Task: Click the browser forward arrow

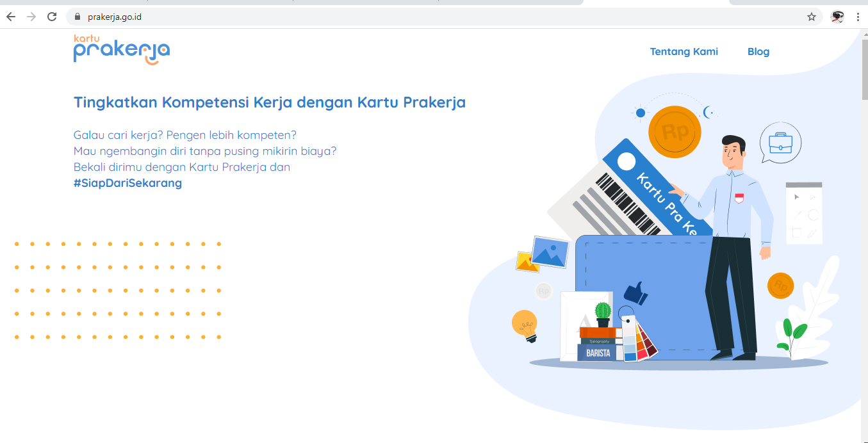Action: [31, 17]
